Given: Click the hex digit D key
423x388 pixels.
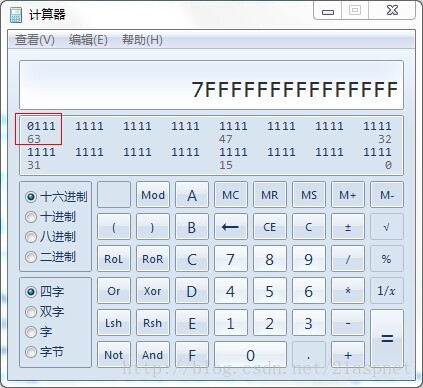Looking at the screenshot, I should tap(192, 291).
